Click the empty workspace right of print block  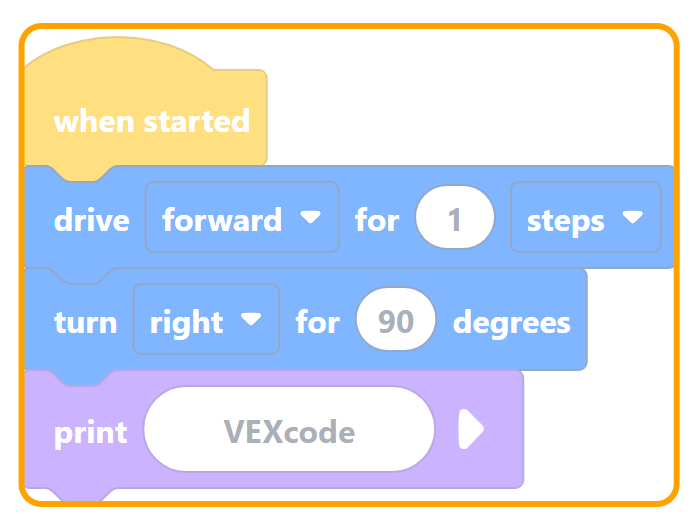600,430
